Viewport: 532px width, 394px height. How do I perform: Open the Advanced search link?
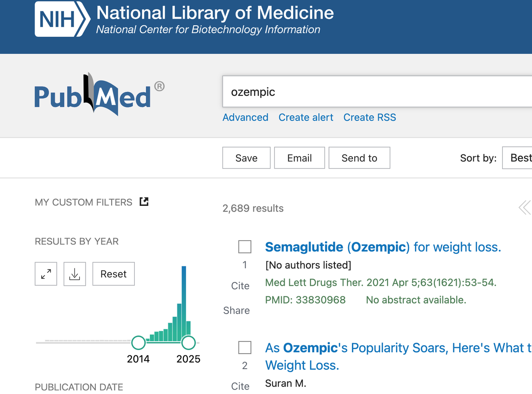[245, 118]
